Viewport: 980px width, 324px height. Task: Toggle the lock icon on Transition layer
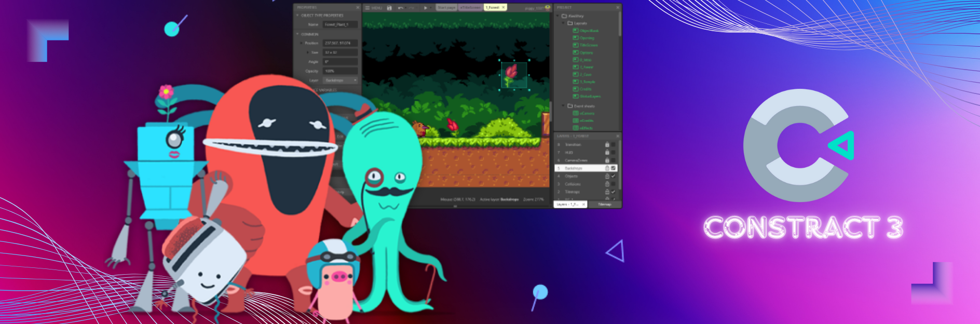coord(607,145)
